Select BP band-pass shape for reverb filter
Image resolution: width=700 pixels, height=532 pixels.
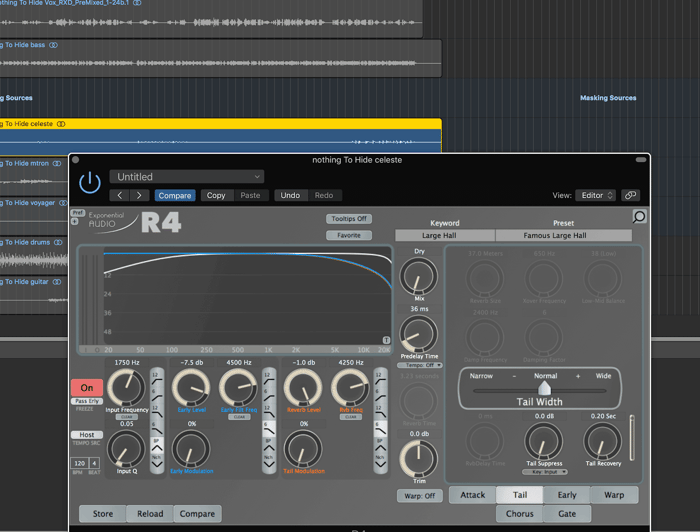[380, 445]
